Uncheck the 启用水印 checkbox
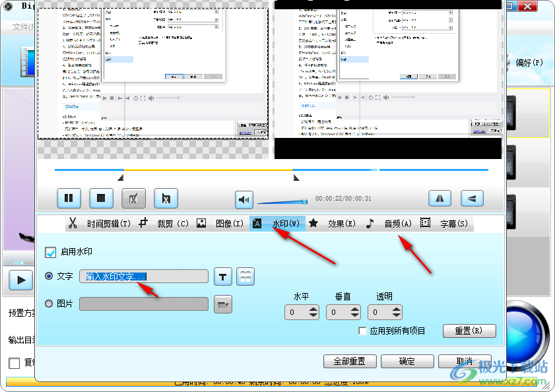The height and width of the screenshot is (392, 555). pos(50,253)
